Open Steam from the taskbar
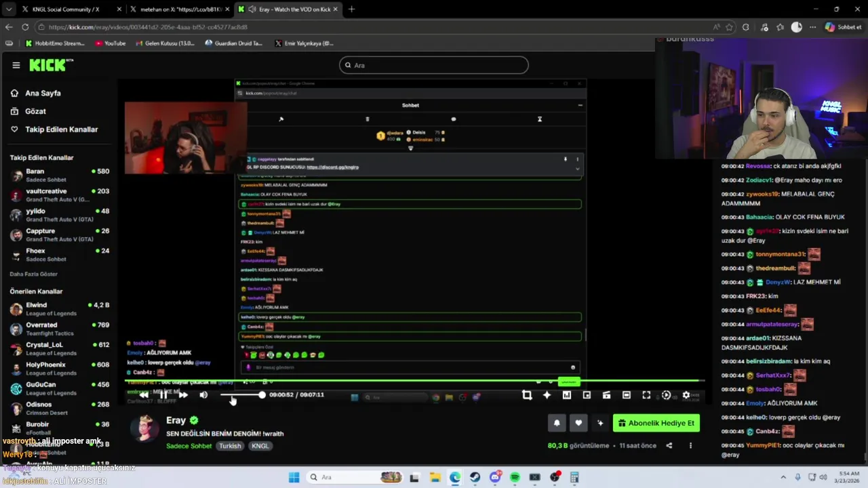868x488 pixels. click(x=475, y=477)
